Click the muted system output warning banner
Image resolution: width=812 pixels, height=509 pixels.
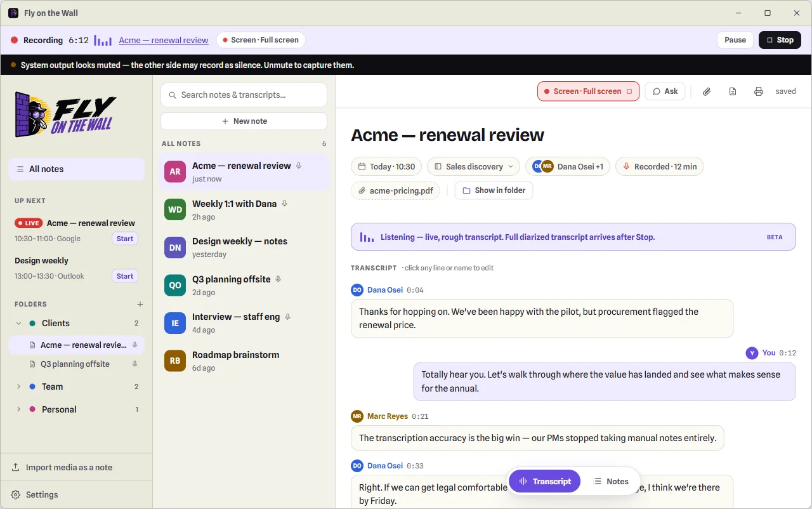tap(406, 65)
